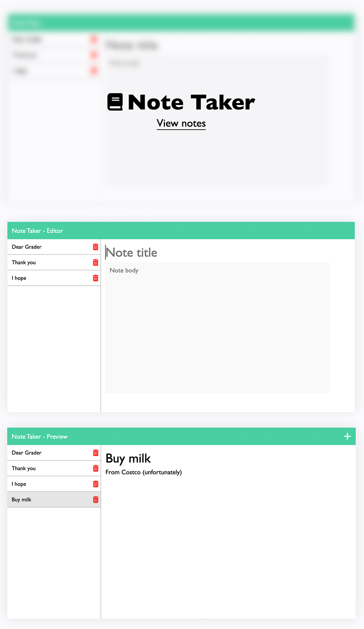
Task: Click the "Buy milk" note heading in preview
Action: click(128, 458)
